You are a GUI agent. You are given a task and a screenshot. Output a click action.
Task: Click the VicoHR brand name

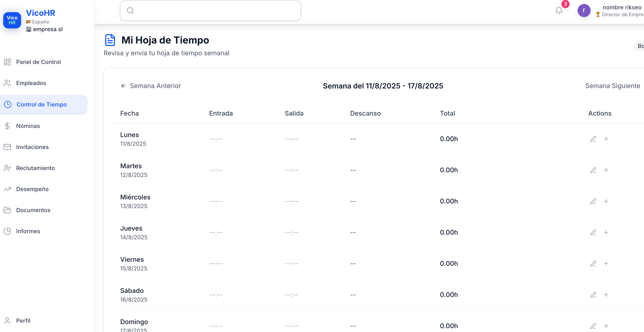40,13
